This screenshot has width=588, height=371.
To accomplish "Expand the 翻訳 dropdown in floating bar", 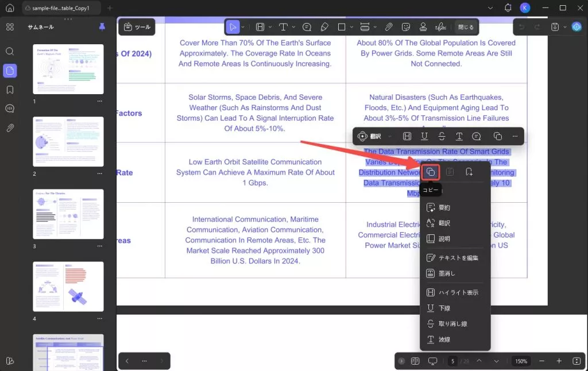I will click(390, 137).
